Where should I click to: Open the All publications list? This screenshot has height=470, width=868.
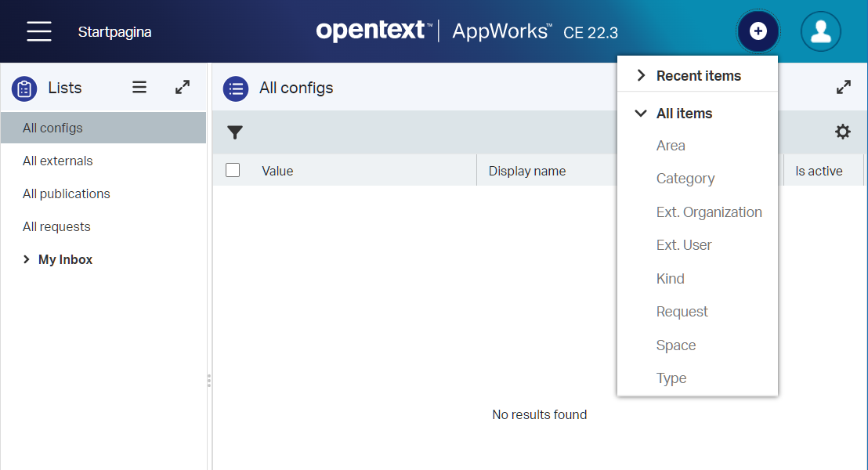click(x=67, y=193)
